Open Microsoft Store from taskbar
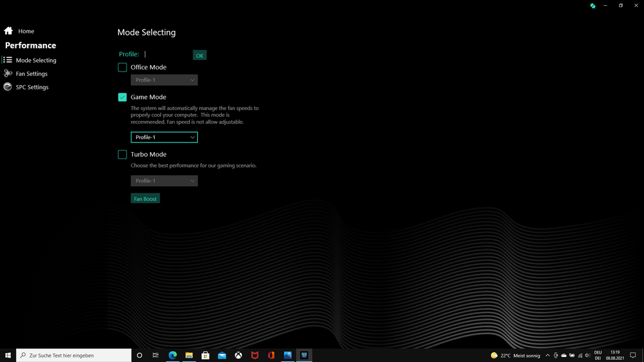Image resolution: width=644 pixels, height=362 pixels. coord(206,355)
